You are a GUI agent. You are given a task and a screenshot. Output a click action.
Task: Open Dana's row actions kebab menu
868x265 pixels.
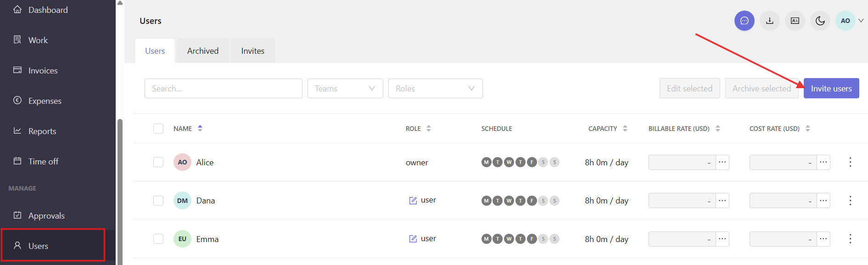[x=850, y=201]
